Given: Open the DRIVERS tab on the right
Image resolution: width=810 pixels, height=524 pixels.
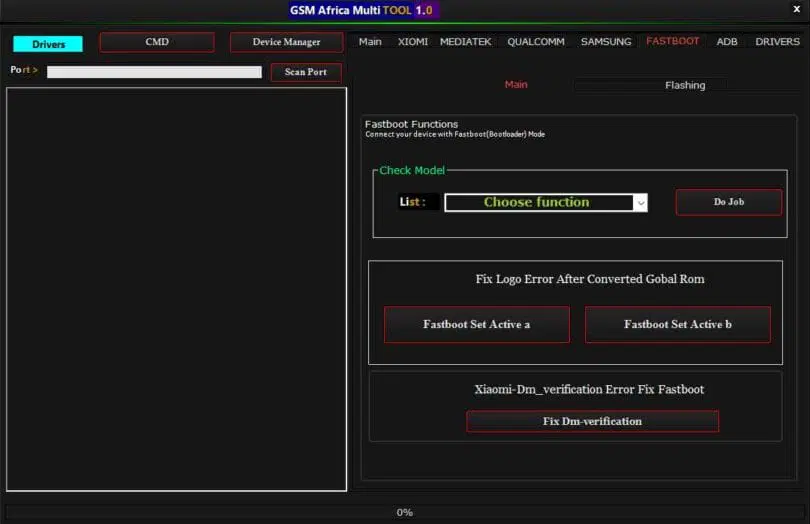Looking at the screenshot, I should point(777,42).
